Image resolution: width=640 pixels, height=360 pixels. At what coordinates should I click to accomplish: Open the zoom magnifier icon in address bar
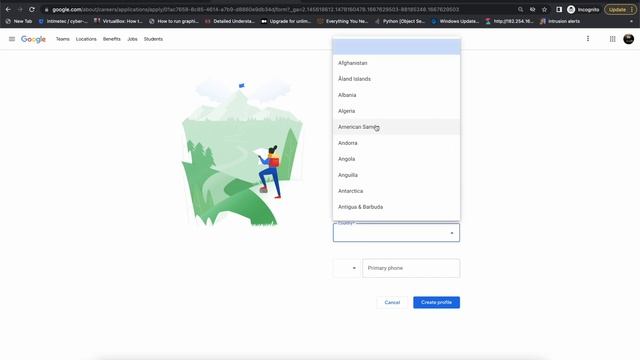point(520,9)
